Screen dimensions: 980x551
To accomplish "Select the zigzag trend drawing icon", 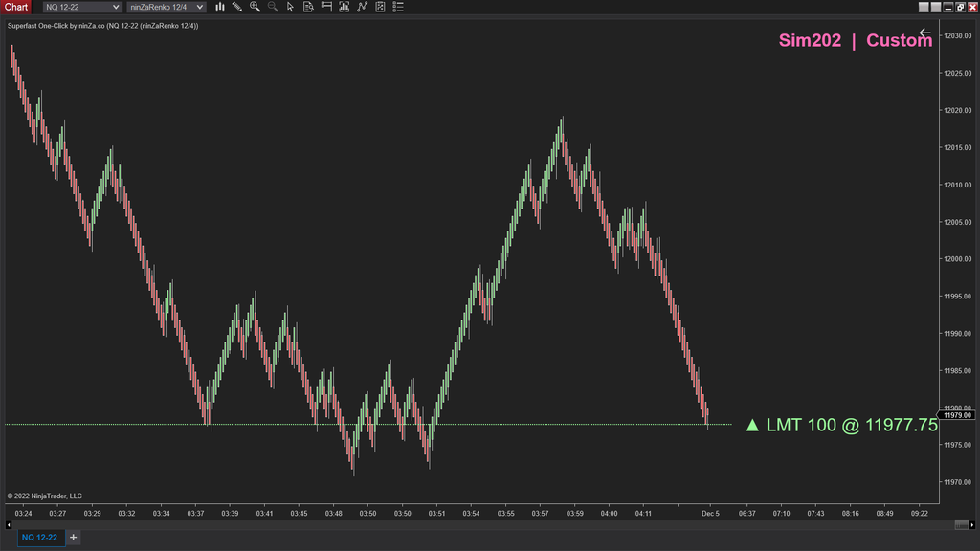I will point(364,7).
